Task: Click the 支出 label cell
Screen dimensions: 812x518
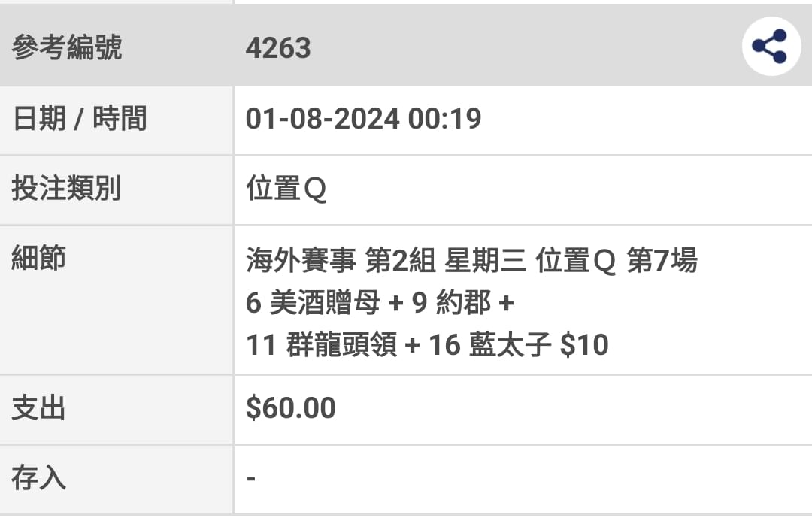Action: 117,409
